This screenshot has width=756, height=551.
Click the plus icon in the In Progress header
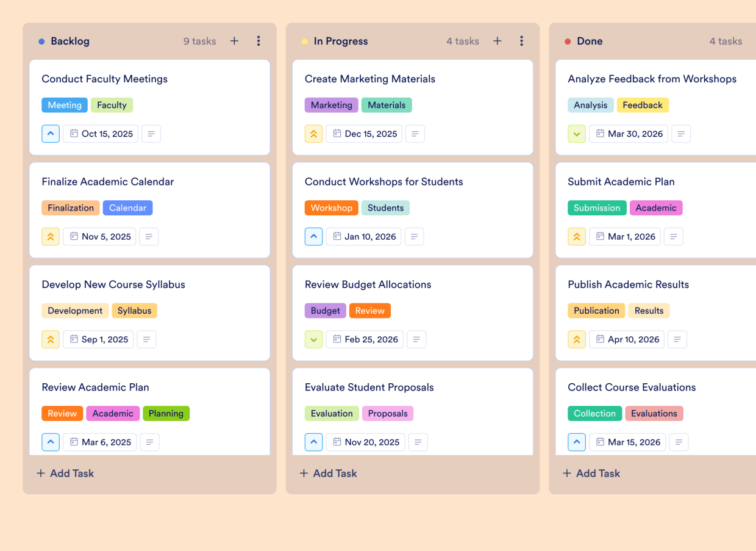click(x=497, y=41)
